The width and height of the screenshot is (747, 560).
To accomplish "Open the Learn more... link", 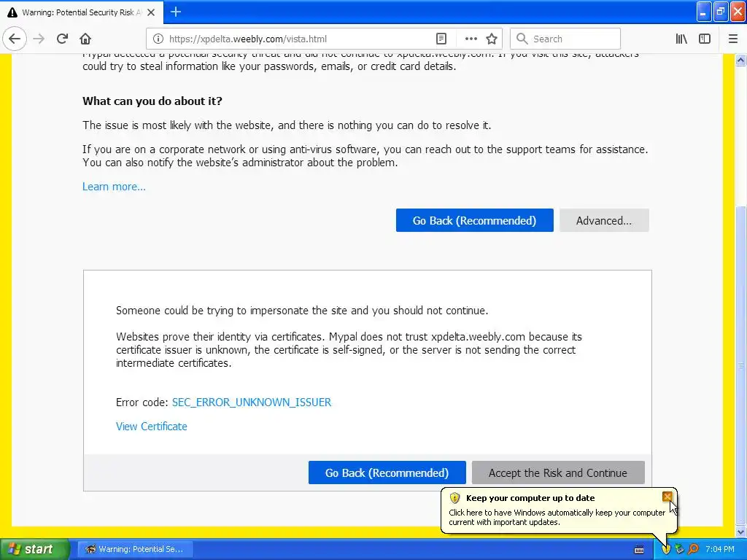I will (114, 187).
